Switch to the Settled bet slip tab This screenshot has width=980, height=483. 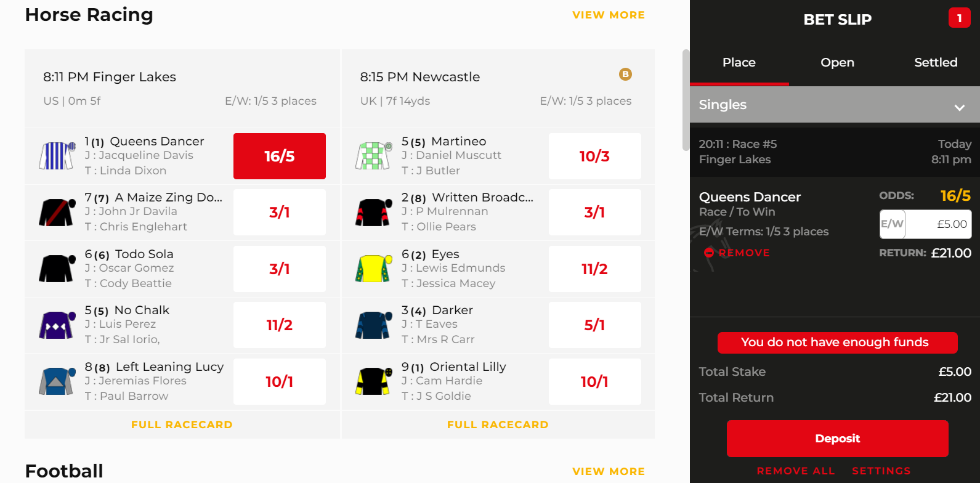(x=936, y=62)
